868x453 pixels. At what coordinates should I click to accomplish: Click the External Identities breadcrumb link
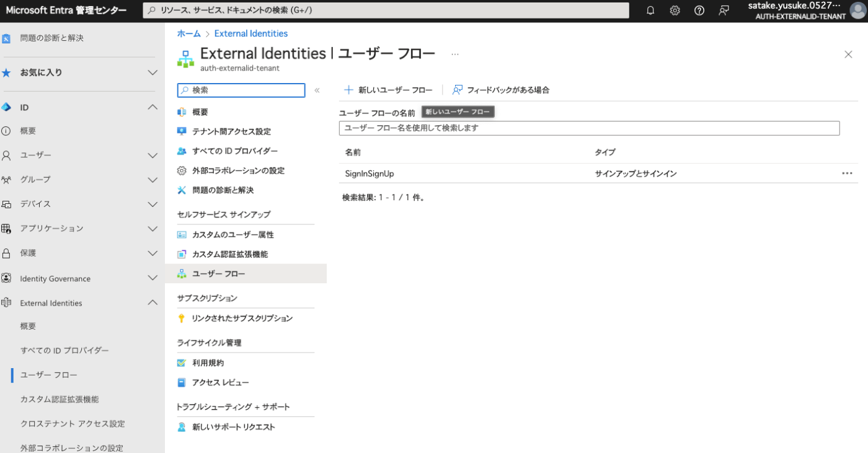pyautogui.click(x=251, y=33)
